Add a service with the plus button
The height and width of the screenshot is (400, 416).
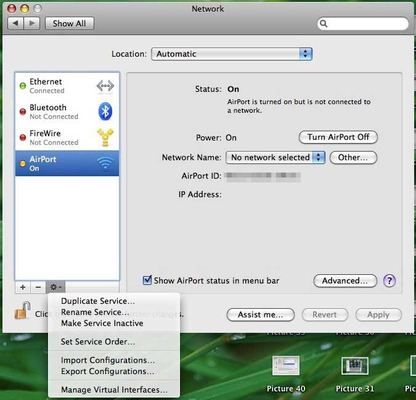(23, 287)
